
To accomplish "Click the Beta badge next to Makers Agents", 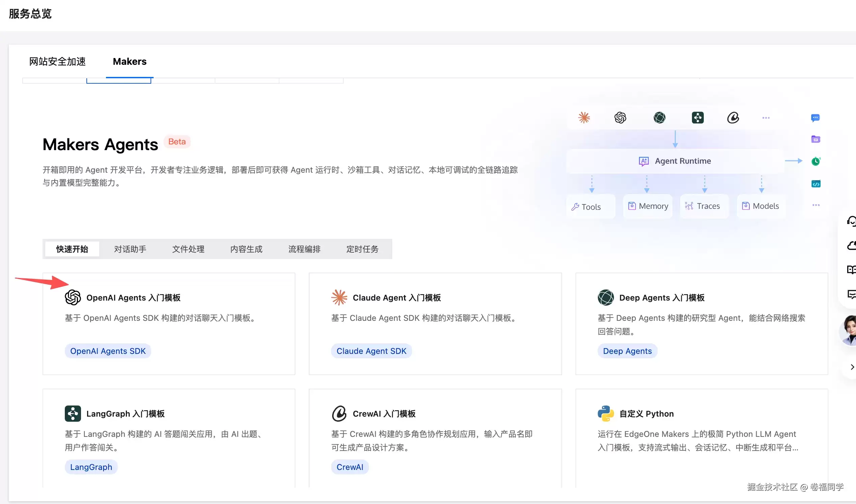I will click(x=177, y=142).
